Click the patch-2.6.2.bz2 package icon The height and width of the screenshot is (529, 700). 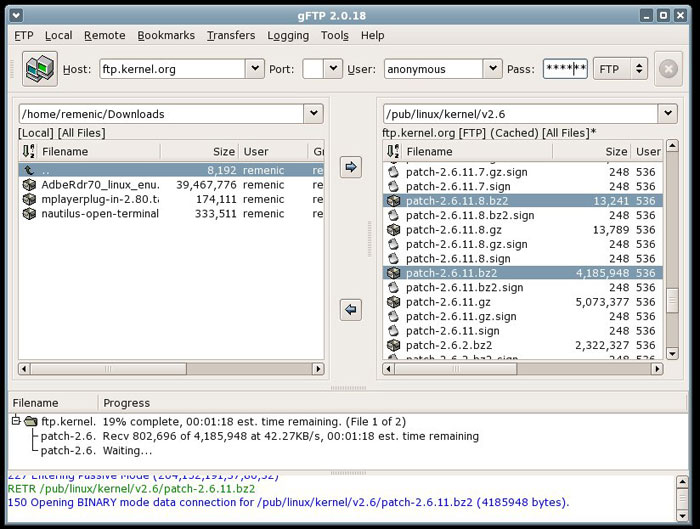[393, 345]
